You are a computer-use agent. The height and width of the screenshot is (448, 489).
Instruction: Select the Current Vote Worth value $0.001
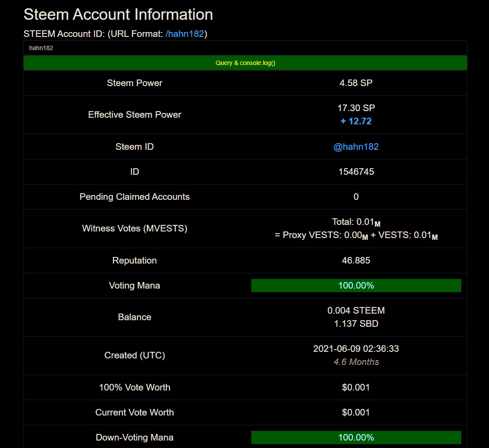(x=355, y=412)
